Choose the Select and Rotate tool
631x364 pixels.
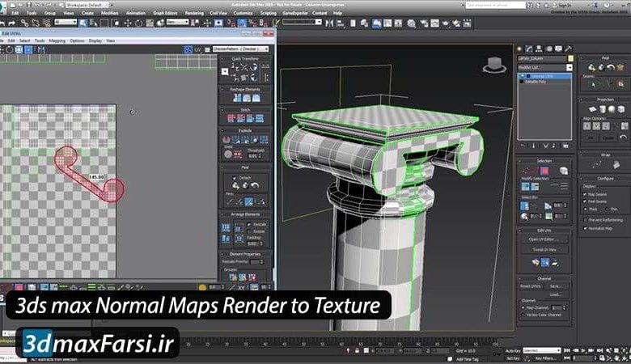point(138,23)
